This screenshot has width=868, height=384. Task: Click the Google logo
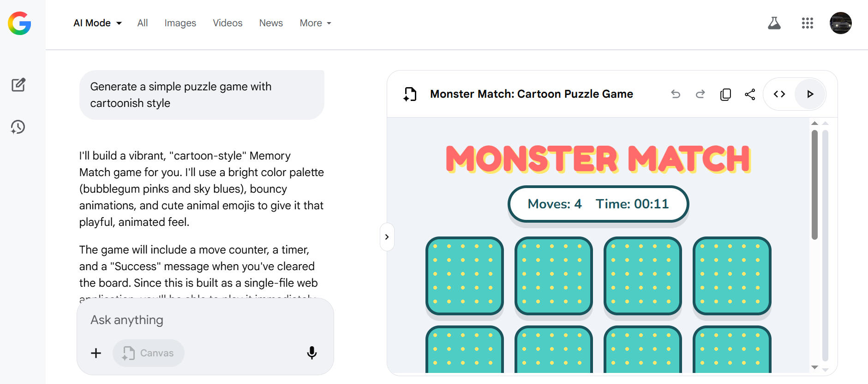click(x=19, y=23)
